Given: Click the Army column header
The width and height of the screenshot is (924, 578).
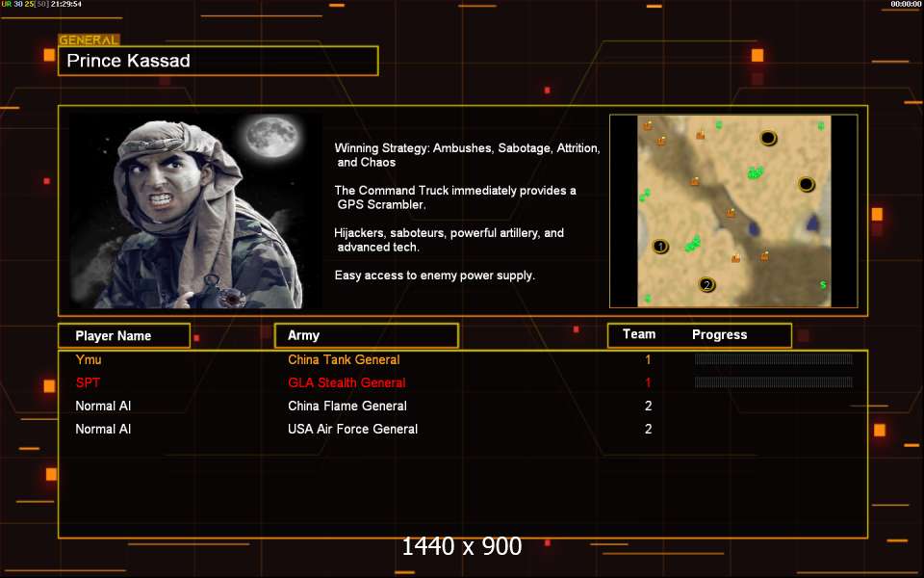Looking at the screenshot, I should (x=367, y=335).
